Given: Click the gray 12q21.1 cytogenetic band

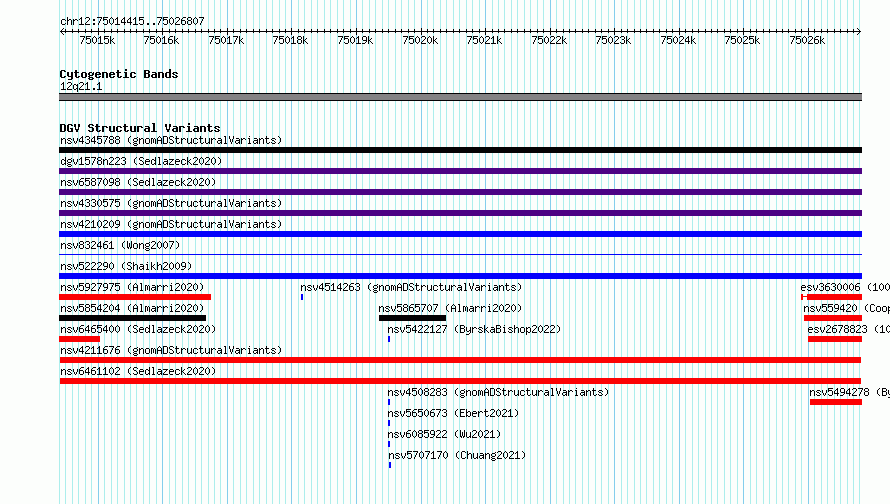Looking at the screenshot, I should (460, 97).
